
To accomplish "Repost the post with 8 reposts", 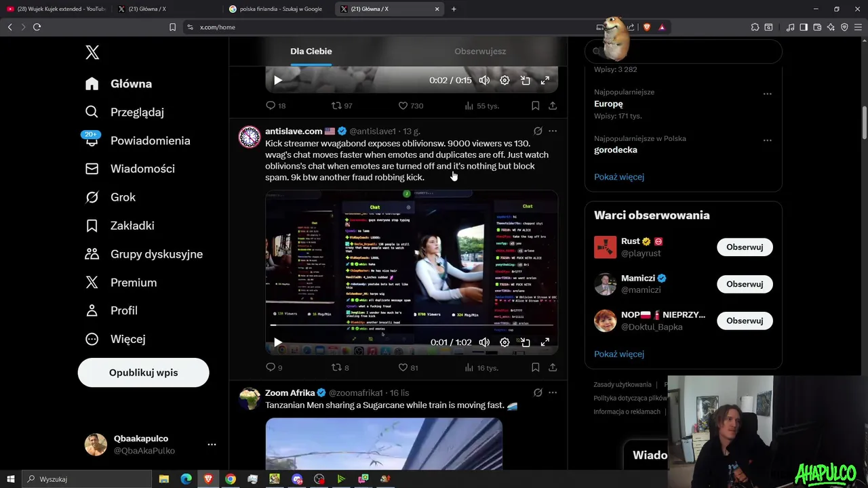I will 340,367.
